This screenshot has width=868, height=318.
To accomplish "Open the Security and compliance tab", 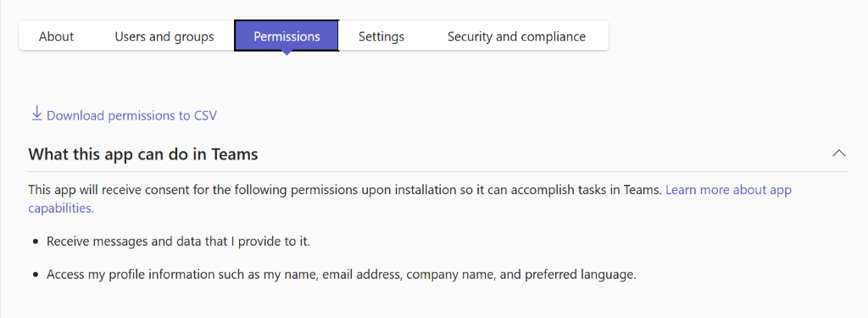I will (516, 36).
